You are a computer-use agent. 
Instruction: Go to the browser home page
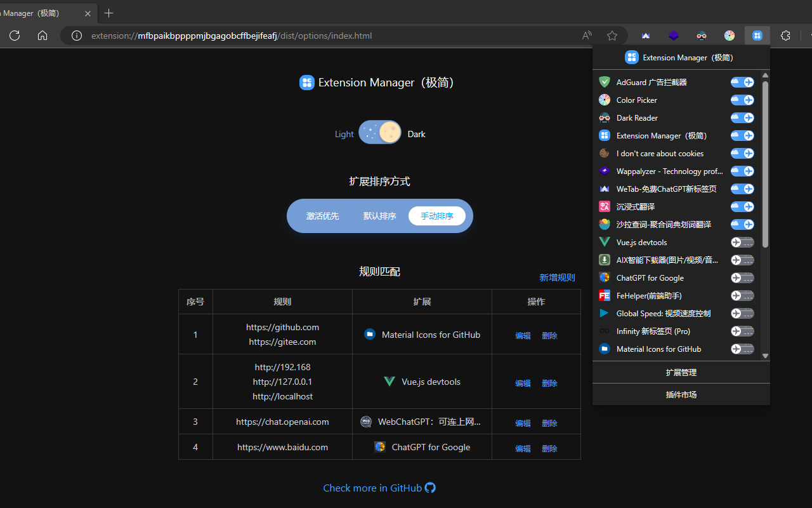click(x=43, y=36)
